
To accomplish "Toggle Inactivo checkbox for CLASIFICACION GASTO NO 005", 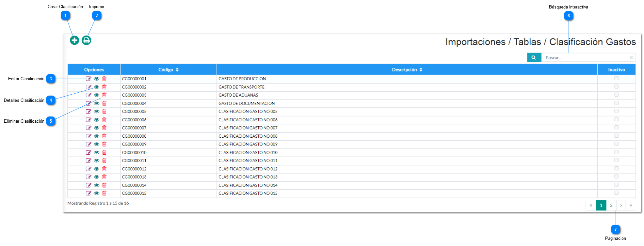I will point(617,111).
